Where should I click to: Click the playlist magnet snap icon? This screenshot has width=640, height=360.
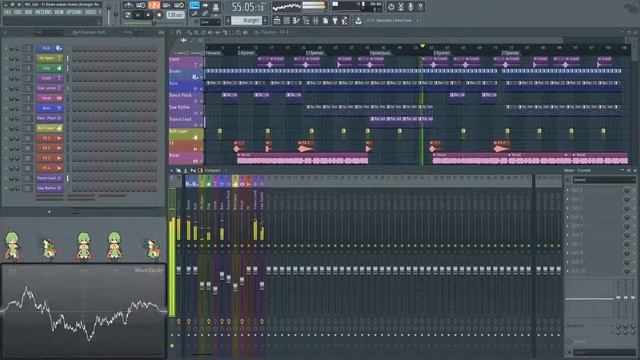(179, 32)
